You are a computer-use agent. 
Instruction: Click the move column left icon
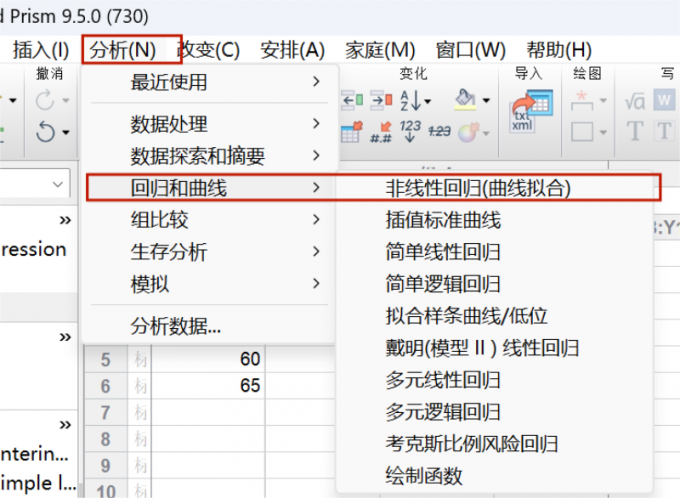coord(352,100)
